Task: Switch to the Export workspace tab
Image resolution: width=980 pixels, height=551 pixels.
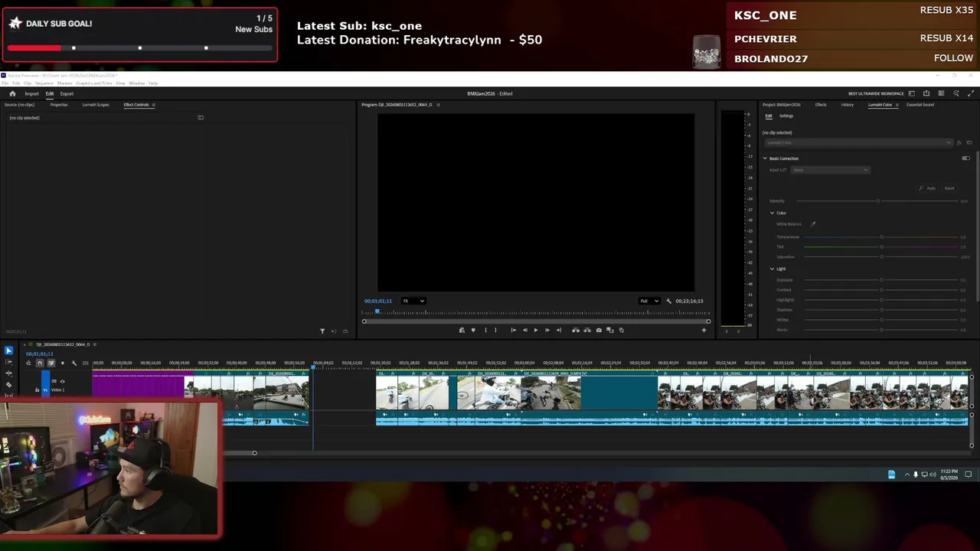Action: (x=67, y=94)
